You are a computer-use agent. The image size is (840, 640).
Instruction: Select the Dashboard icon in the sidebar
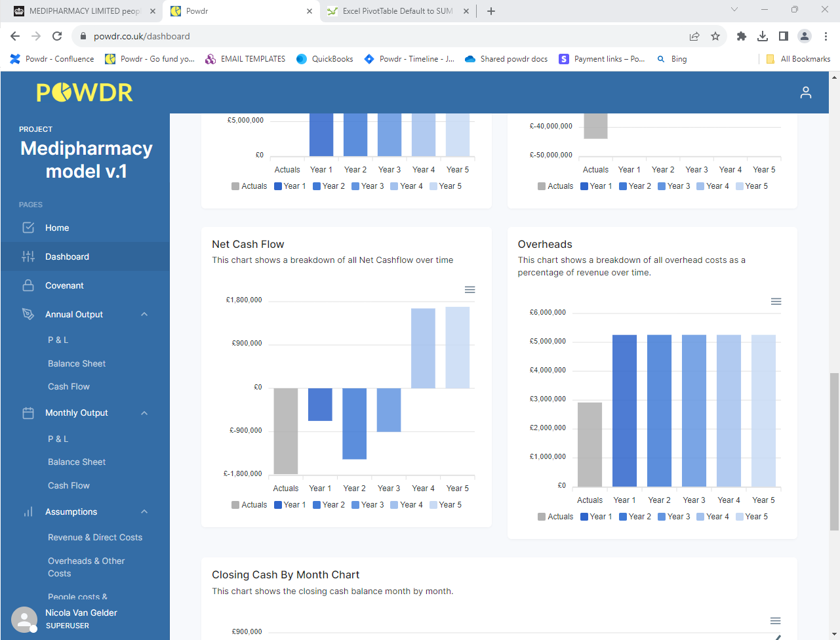29,256
